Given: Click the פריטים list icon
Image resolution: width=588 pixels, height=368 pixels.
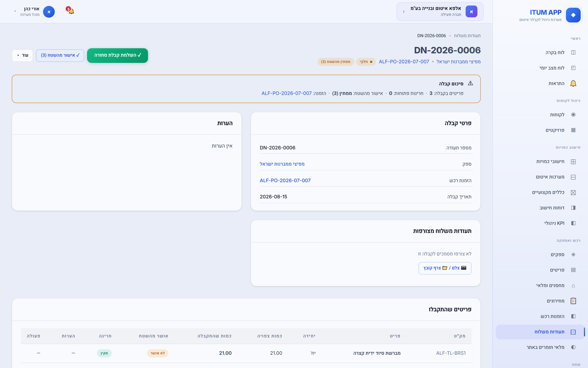Looking at the screenshot, I should click(x=573, y=270).
